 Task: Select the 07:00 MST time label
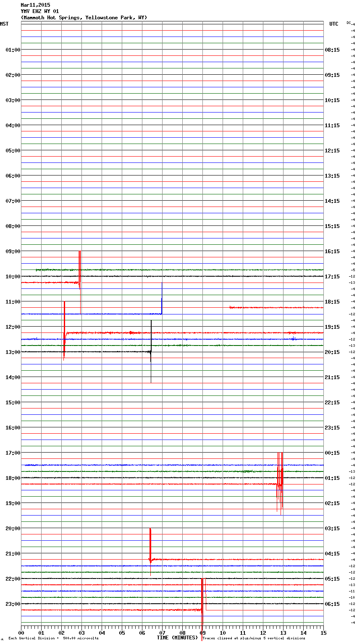coord(13,201)
